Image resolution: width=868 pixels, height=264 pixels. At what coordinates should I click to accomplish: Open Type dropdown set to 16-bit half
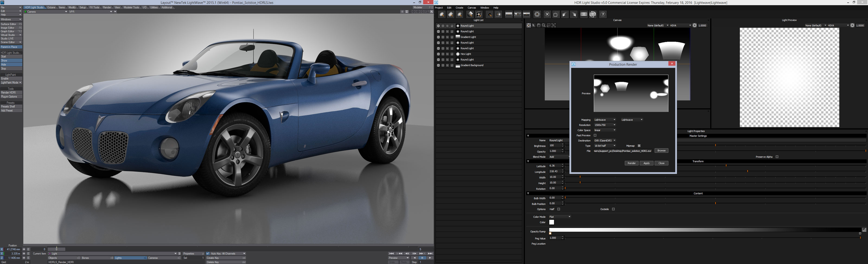click(605, 146)
